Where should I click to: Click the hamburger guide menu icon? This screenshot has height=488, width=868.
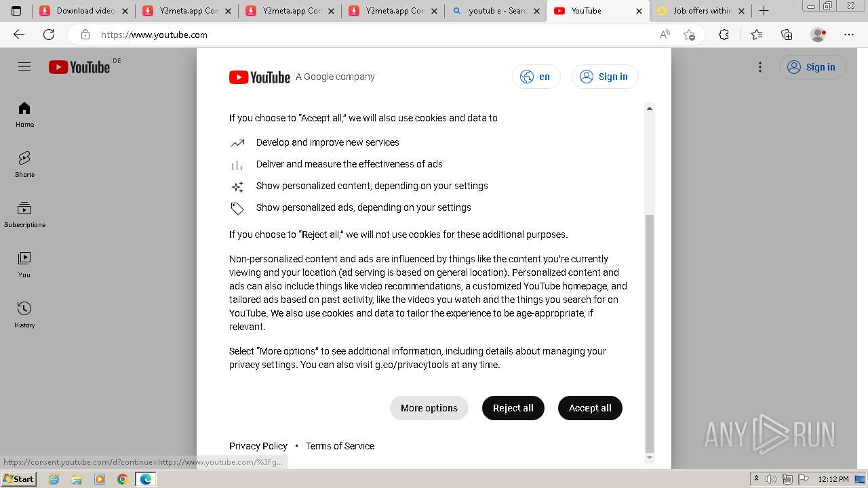pyautogui.click(x=24, y=66)
